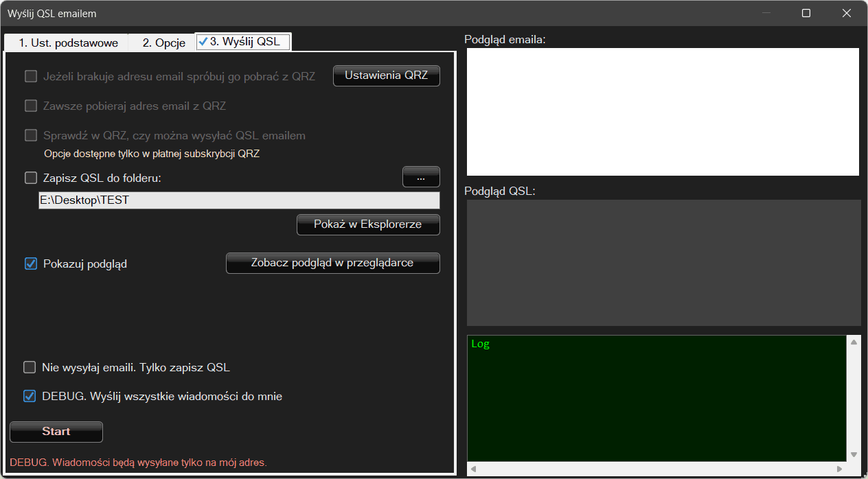
Task: Click inside the 'Podgląd emaila' preview area
Action: pyautogui.click(x=662, y=112)
